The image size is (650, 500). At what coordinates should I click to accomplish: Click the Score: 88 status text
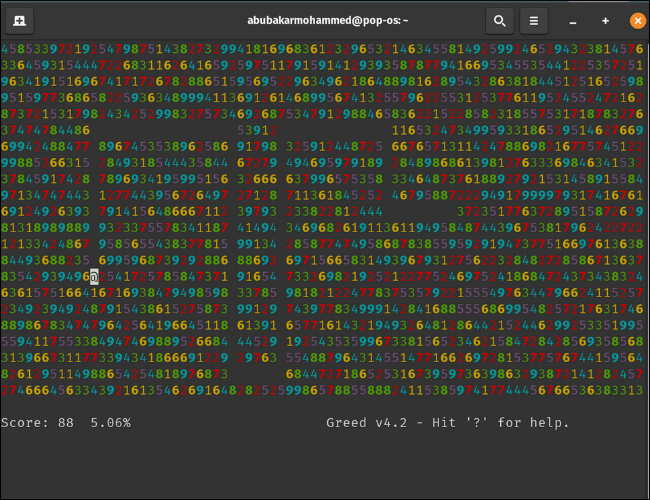point(38,423)
